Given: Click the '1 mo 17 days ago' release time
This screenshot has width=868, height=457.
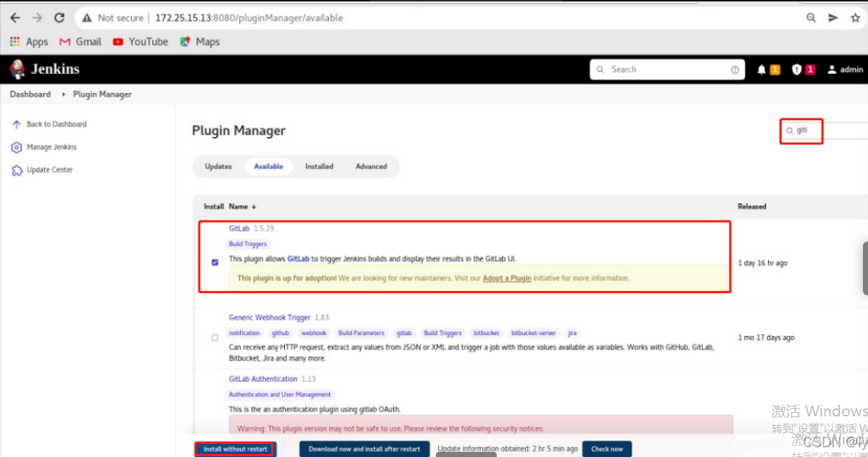Looking at the screenshot, I should pyautogui.click(x=766, y=337).
